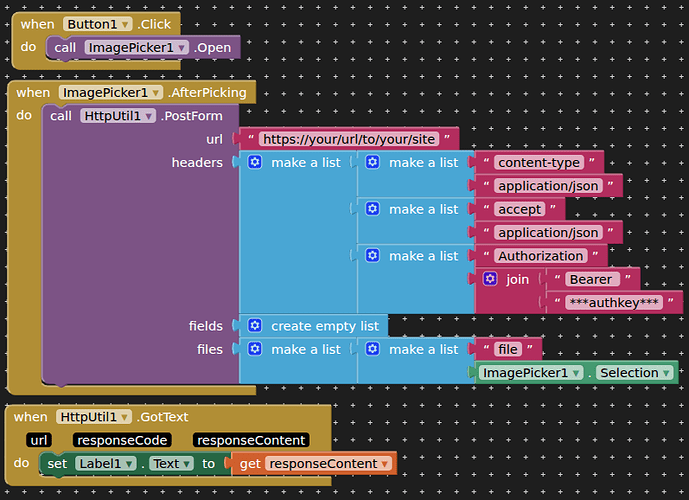Click gear on outer files list block

255,349
